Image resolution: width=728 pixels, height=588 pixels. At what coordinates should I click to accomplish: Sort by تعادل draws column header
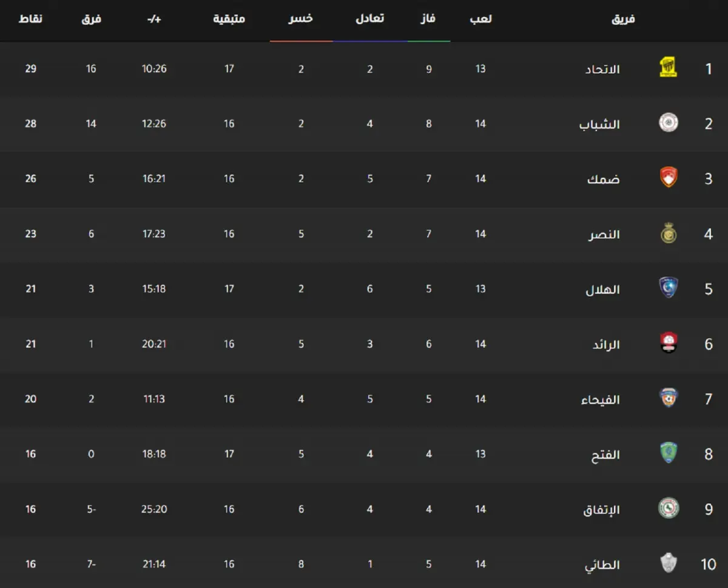pyautogui.click(x=369, y=19)
